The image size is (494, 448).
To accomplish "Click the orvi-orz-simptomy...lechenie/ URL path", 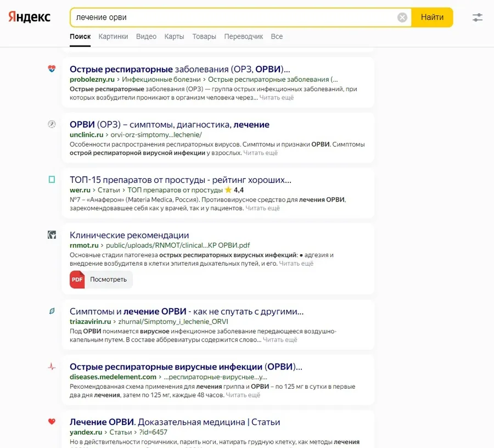I will [x=156, y=135].
